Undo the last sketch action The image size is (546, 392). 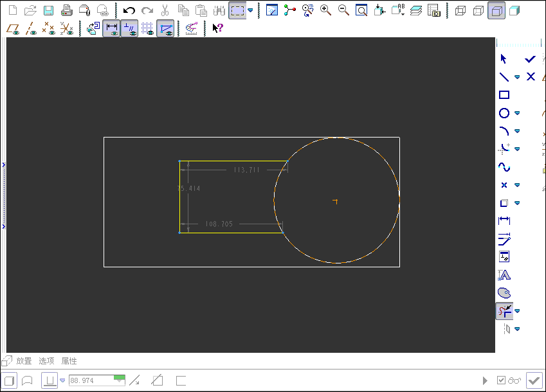[129, 10]
